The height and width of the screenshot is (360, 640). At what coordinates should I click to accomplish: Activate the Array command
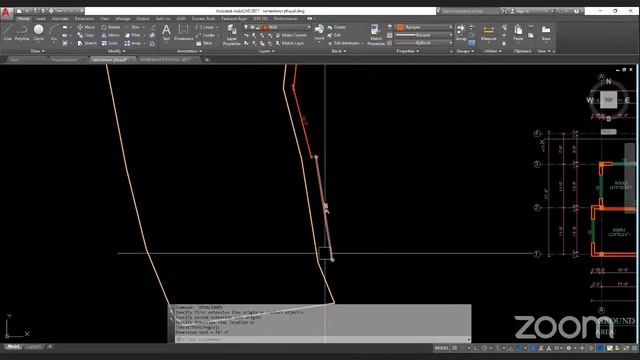[x=133, y=43]
